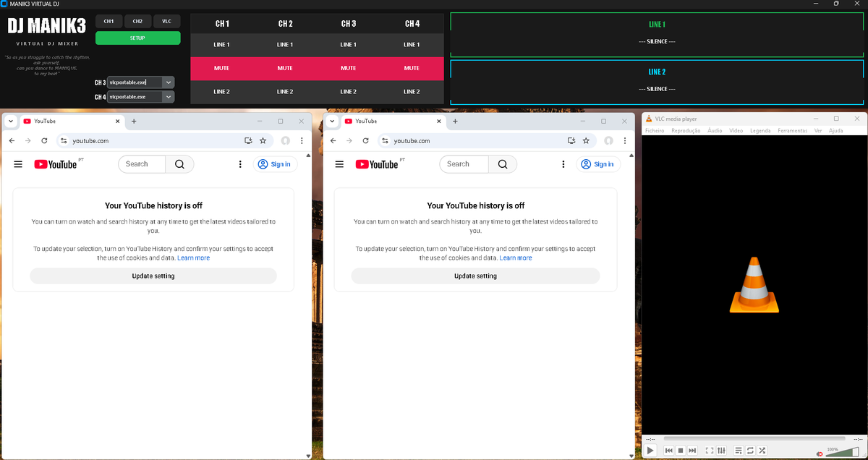Reload page in right Chrome window

pyautogui.click(x=365, y=141)
